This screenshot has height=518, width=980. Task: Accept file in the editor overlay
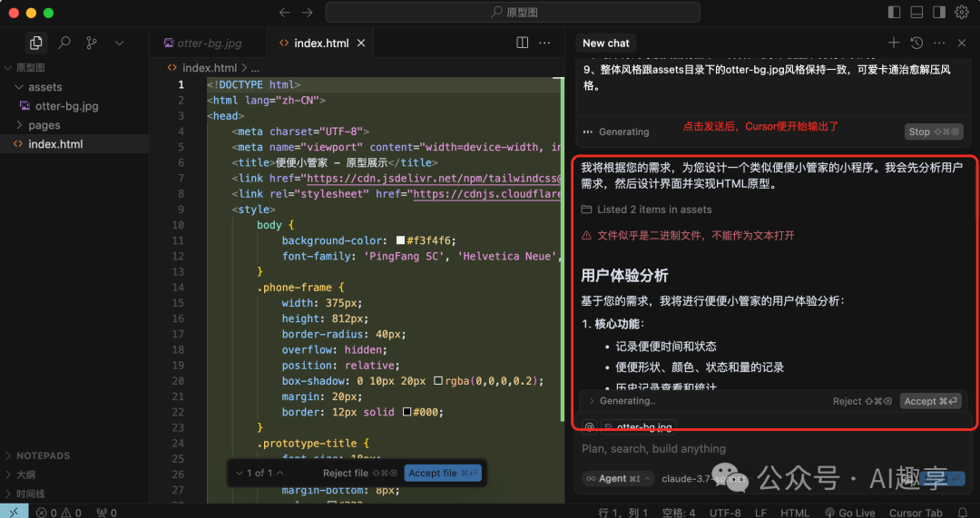coord(443,473)
